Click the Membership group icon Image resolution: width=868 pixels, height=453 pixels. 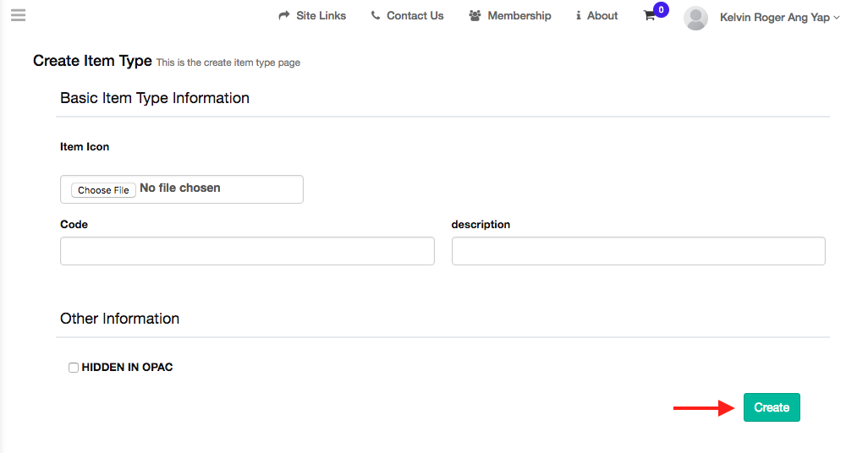pyautogui.click(x=475, y=15)
